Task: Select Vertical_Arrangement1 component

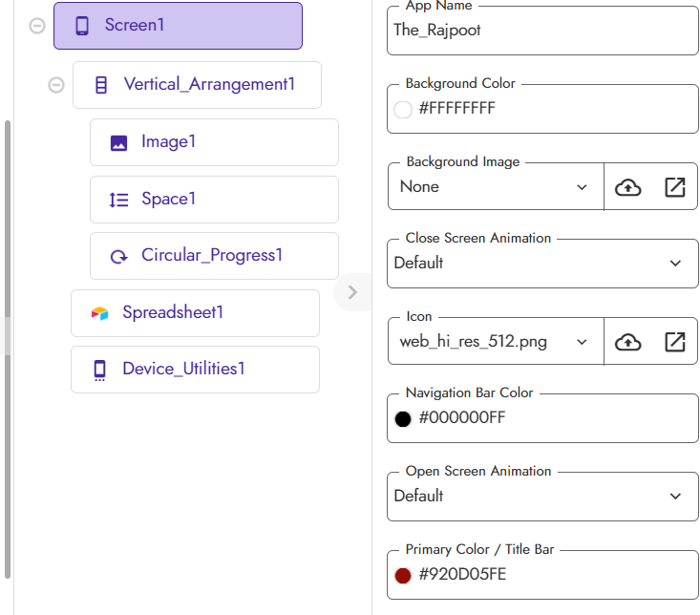Action: (x=197, y=85)
